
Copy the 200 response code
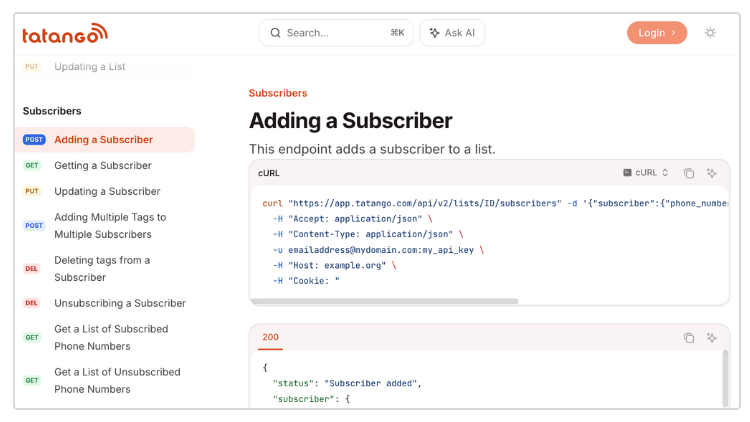tap(689, 338)
